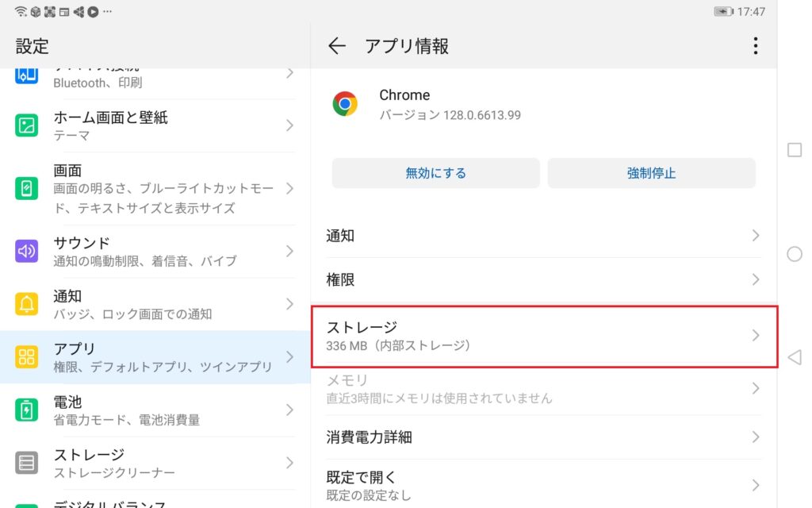Expand the 336 MB ストレージ row chevron
The height and width of the screenshot is (508, 812).
tap(756, 336)
